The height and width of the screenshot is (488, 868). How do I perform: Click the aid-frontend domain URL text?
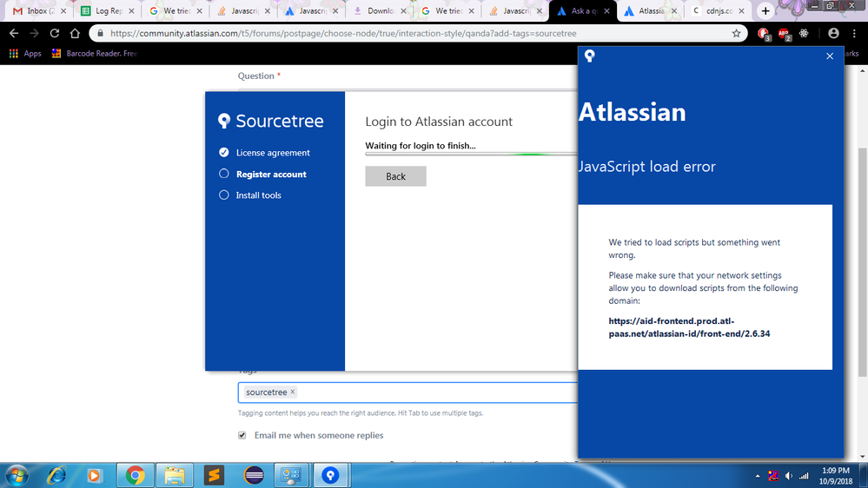tap(689, 327)
